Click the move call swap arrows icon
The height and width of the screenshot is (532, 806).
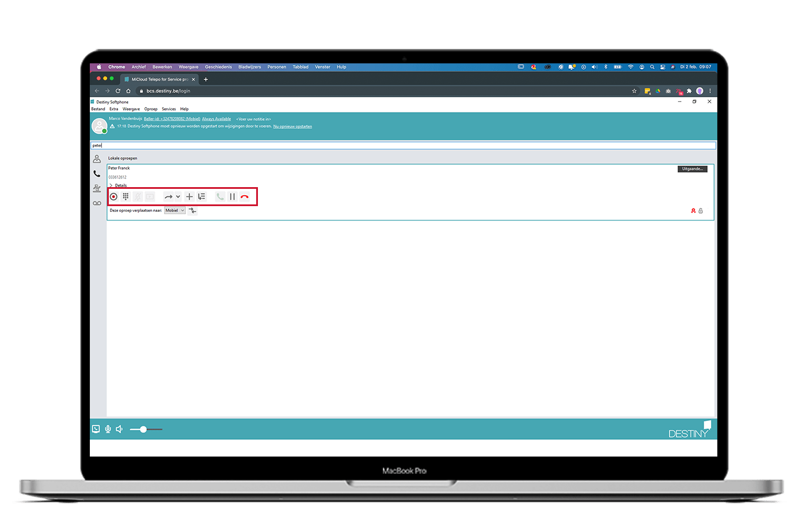pos(193,211)
